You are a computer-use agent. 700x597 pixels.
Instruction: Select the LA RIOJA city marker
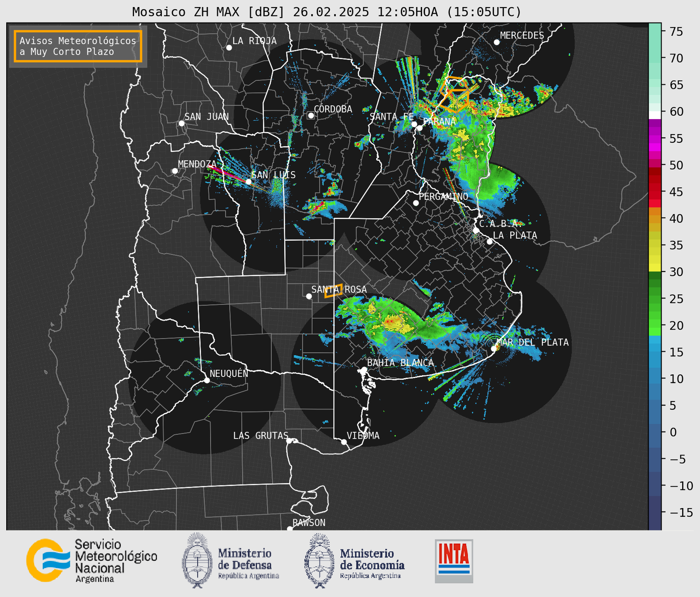point(229,48)
